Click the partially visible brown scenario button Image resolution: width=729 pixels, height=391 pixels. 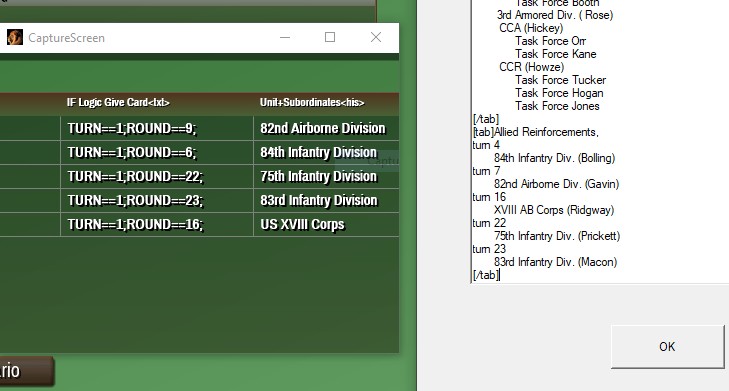coord(26,371)
